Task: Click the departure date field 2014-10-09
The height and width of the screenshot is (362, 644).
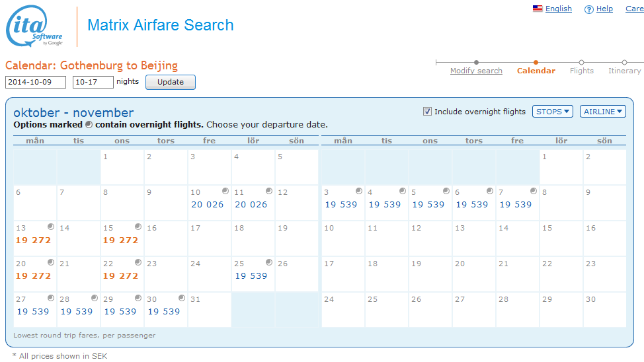Action: (36, 82)
